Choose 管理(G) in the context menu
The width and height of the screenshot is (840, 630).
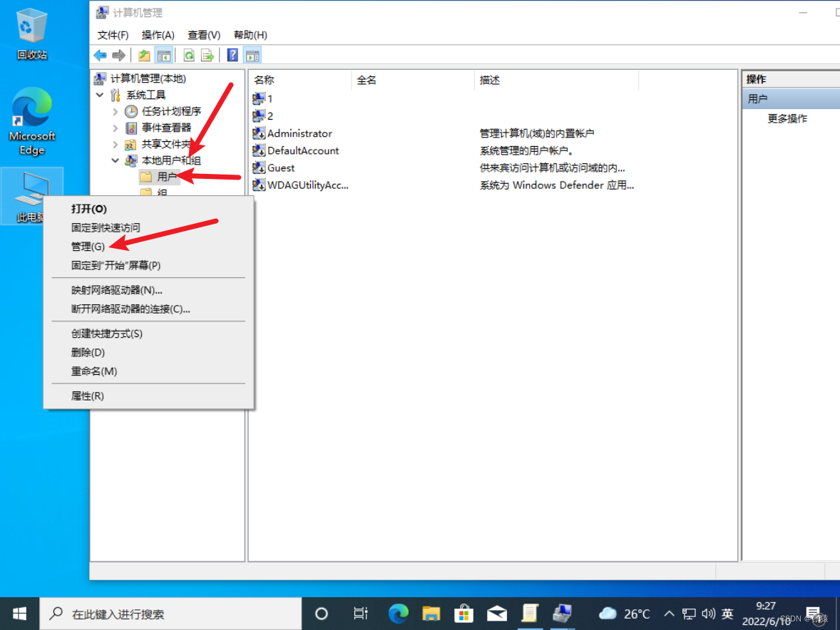148,246
